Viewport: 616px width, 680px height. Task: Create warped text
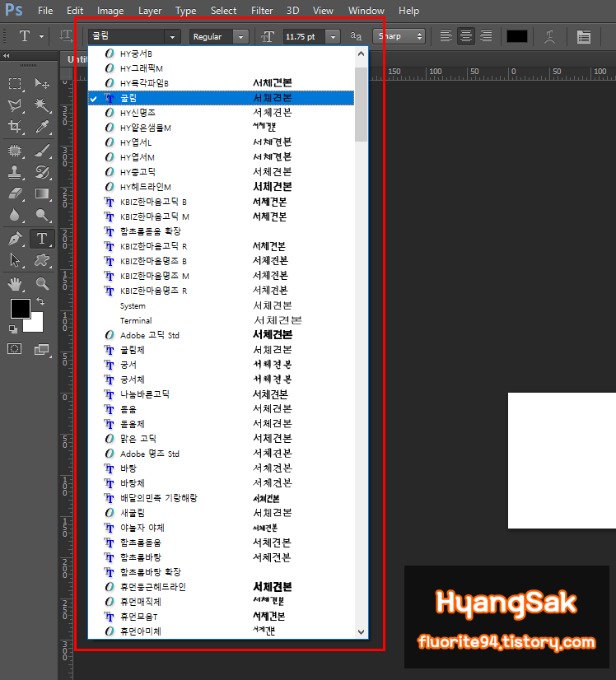(549, 36)
